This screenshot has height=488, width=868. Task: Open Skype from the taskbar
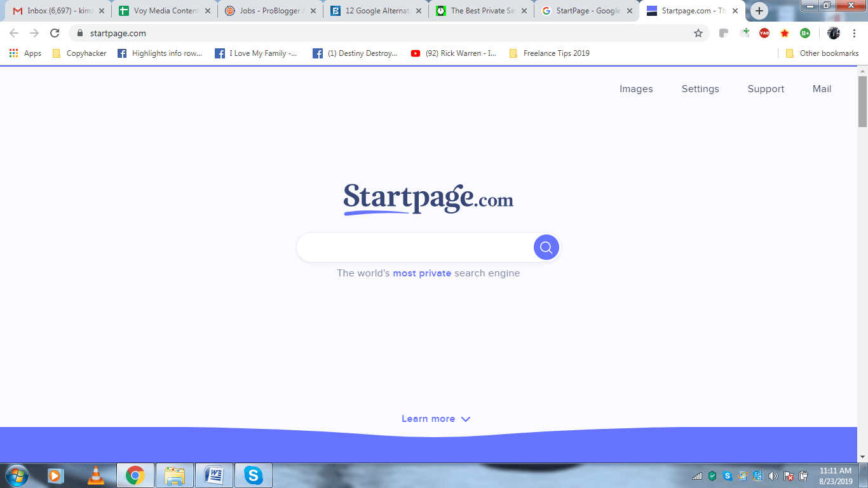(254, 475)
